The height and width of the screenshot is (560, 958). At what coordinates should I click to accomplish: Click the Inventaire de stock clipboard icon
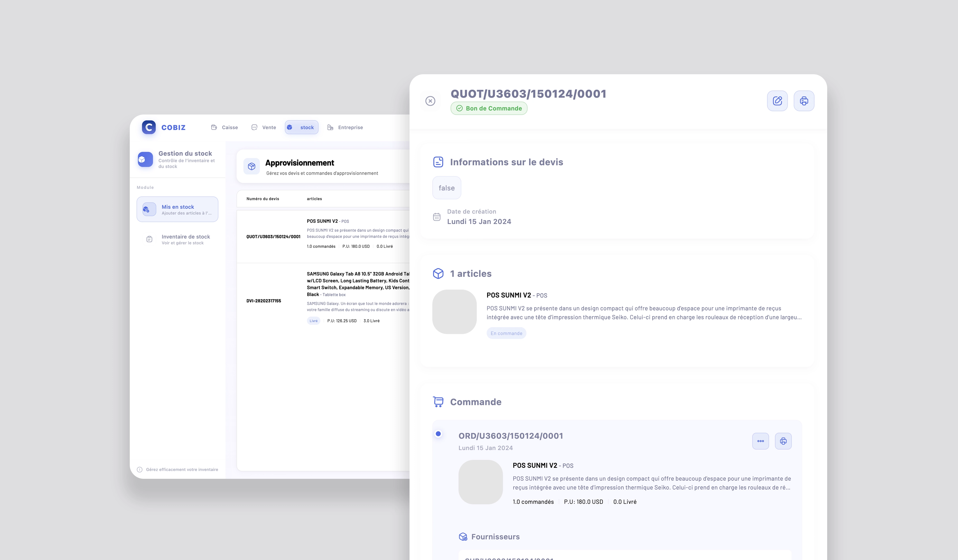149,239
